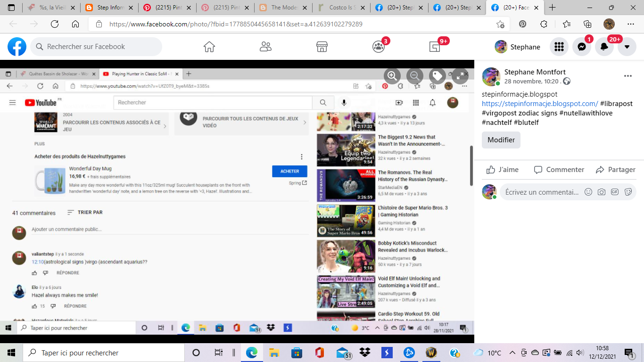
Task: Like the photo with J'aime
Action: point(503,170)
